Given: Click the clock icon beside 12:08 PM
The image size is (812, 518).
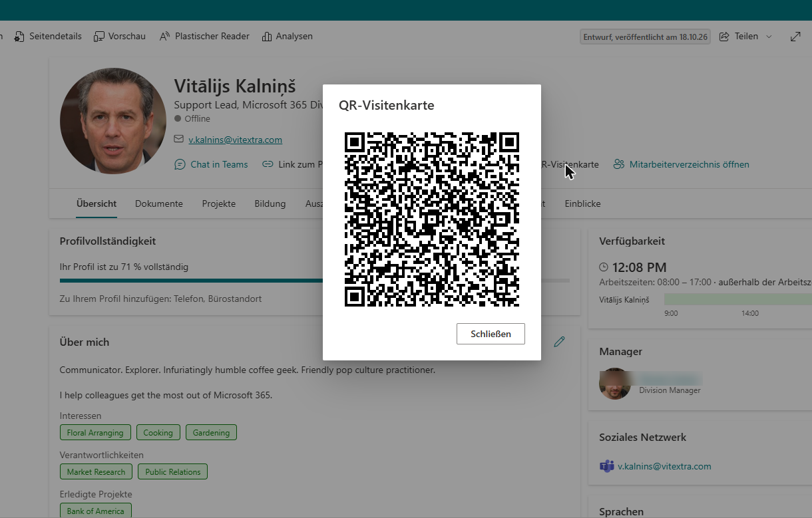Looking at the screenshot, I should coord(604,267).
